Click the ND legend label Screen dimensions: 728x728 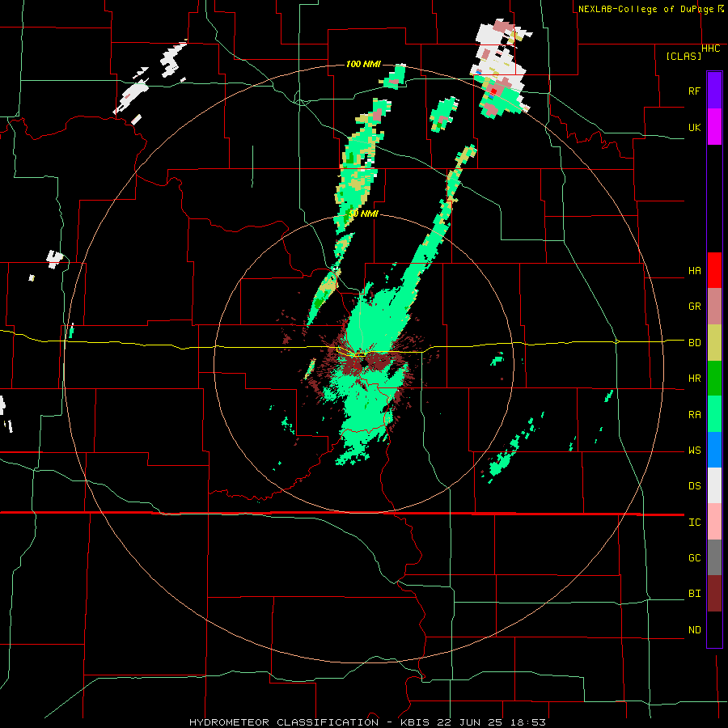695,630
